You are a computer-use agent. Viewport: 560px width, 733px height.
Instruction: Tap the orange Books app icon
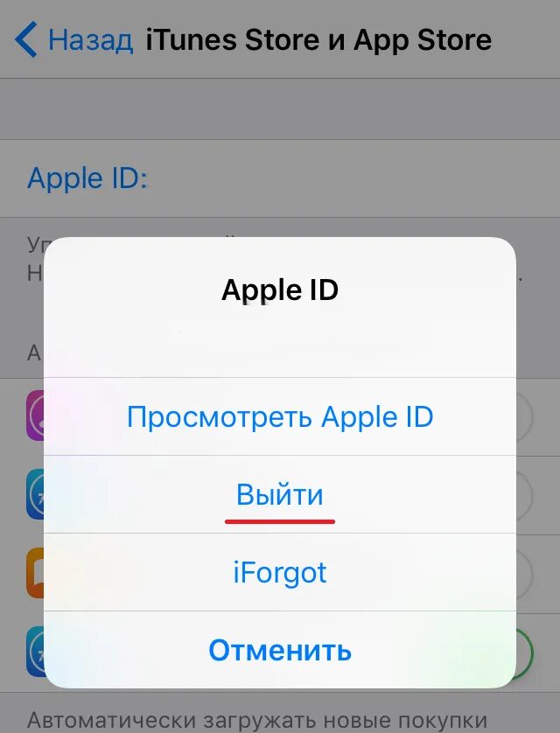click(35, 573)
